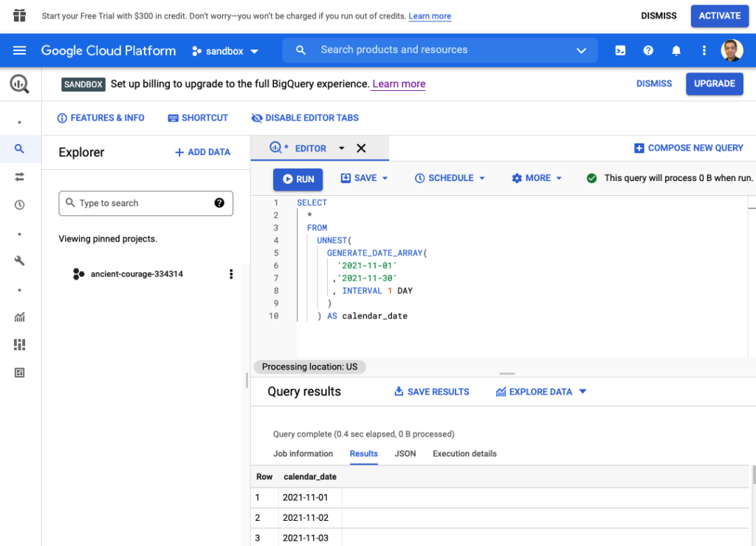Click the calendar_date column header
The image size is (756, 546).
point(310,477)
